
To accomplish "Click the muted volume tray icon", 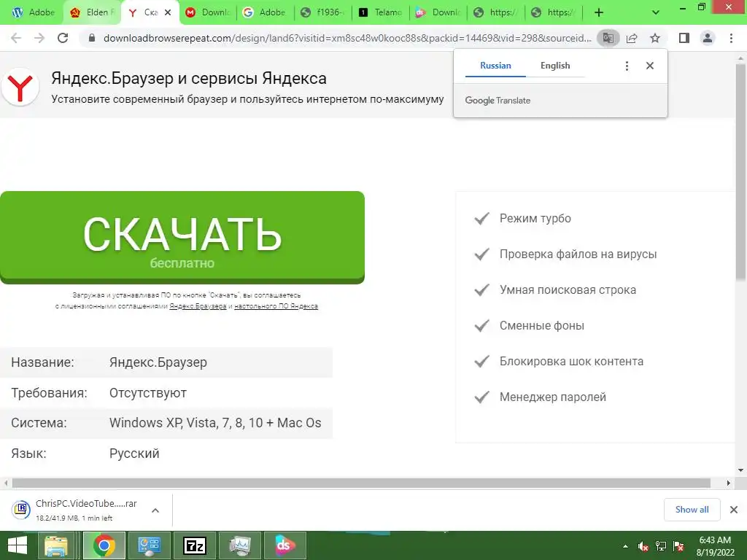I will [643, 546].
